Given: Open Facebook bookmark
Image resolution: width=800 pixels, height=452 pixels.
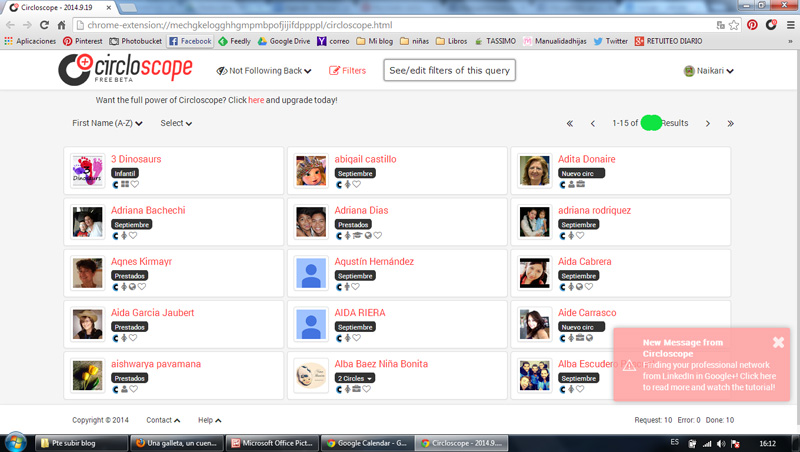Looking at the screenshot, I should click(190, 41).
